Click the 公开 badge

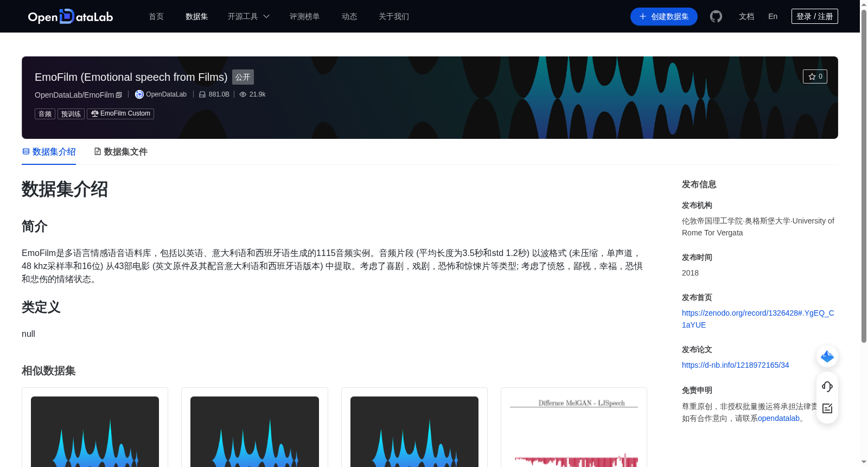click(x=243, y=77)
